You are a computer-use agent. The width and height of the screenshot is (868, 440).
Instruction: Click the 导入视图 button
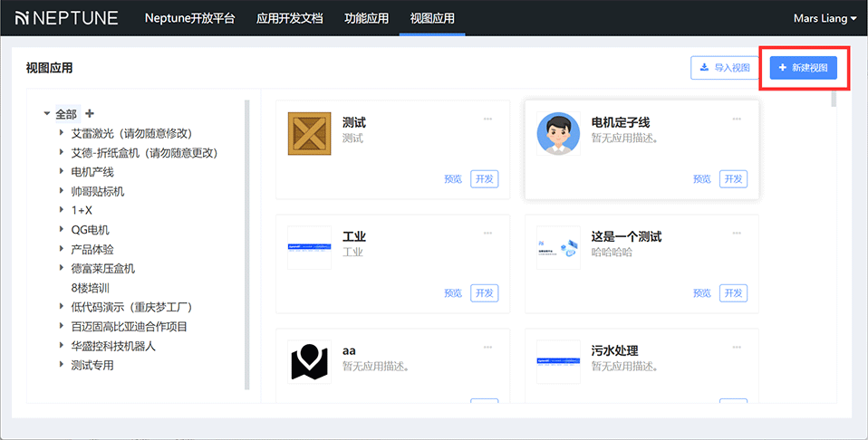(x=725, y=68)
